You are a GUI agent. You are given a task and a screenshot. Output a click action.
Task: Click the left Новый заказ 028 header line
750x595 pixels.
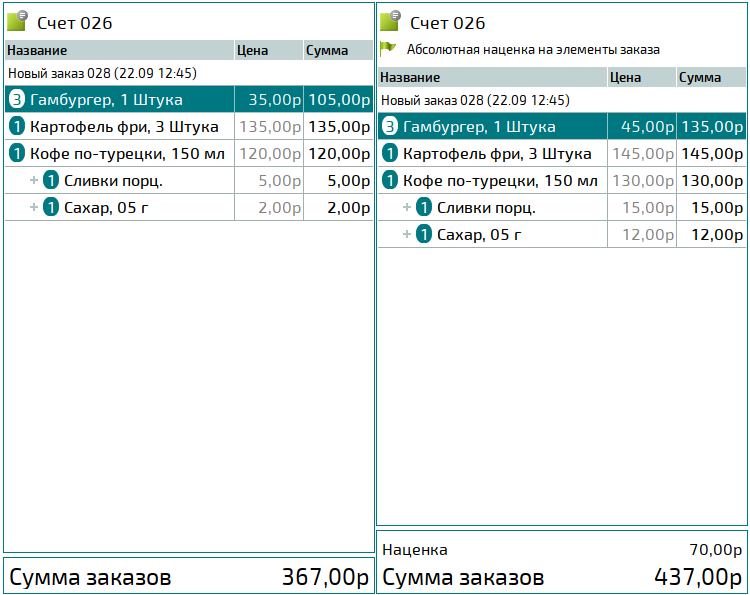(102, 73)
